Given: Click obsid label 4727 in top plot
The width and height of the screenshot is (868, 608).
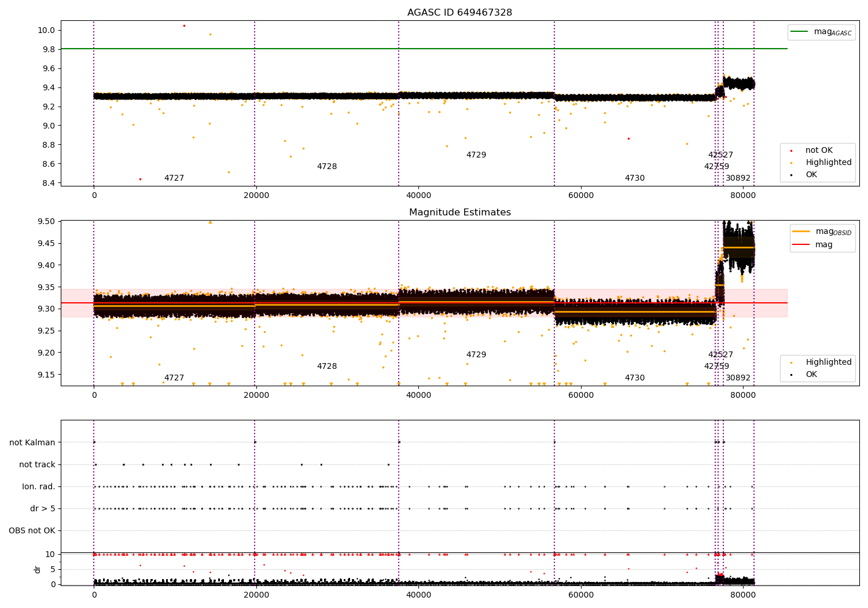Looking at the screenshot, I should point(174,178).
